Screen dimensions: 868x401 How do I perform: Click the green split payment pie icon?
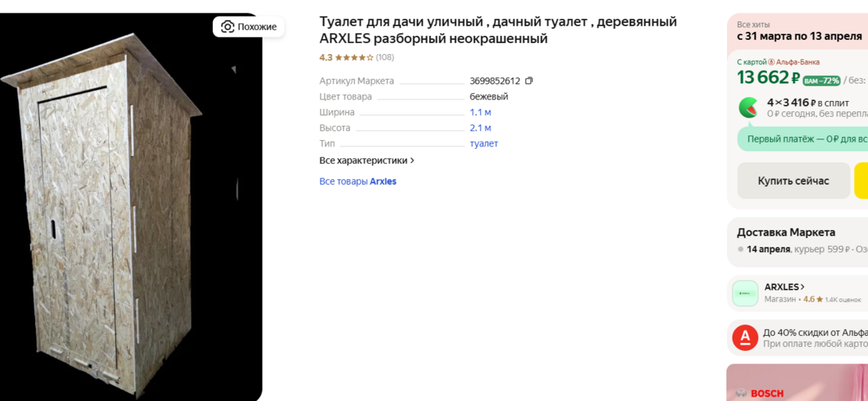click(x=749, y=107)
